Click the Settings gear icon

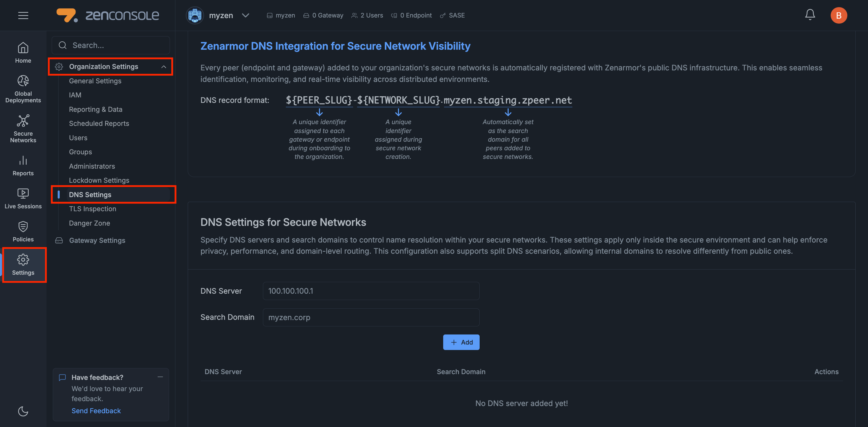click(23, 265)
